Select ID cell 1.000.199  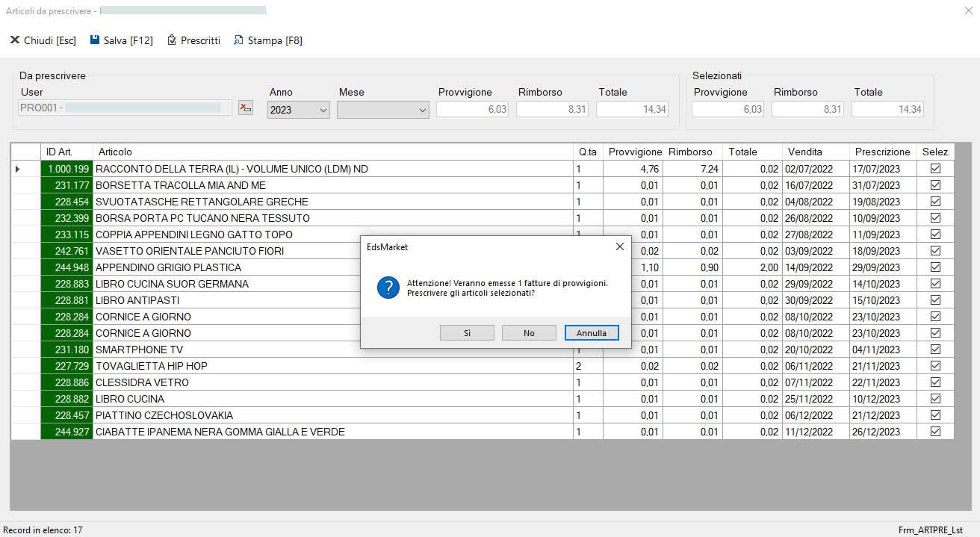(x=66, y=169)
